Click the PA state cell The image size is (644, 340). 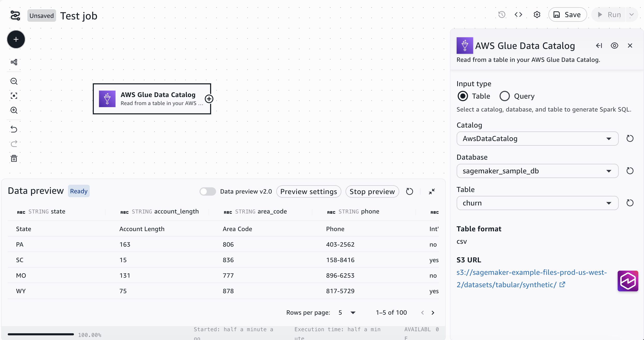tap(20, 244)
